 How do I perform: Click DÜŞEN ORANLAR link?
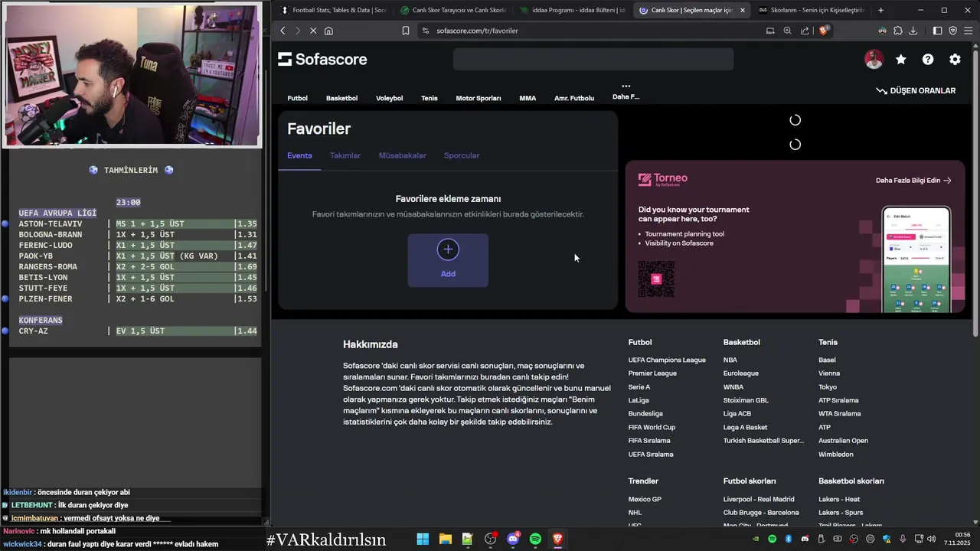click(916, 90)
